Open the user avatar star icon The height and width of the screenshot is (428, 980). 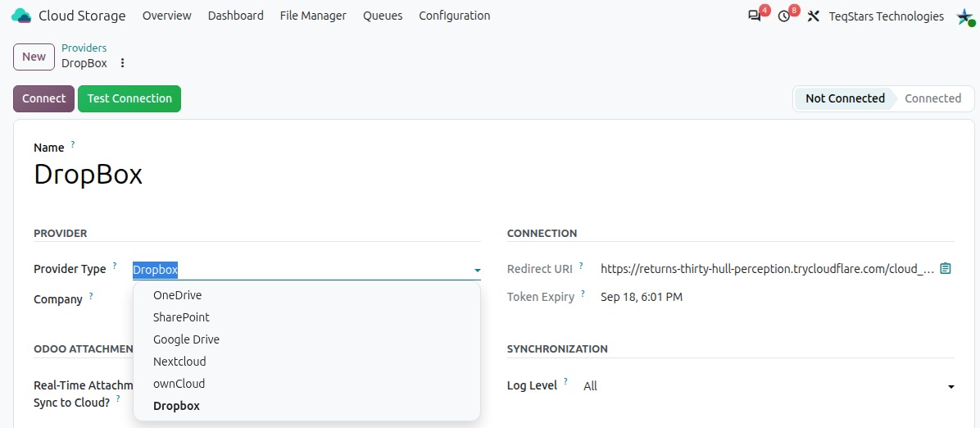(x=965, y=17)
